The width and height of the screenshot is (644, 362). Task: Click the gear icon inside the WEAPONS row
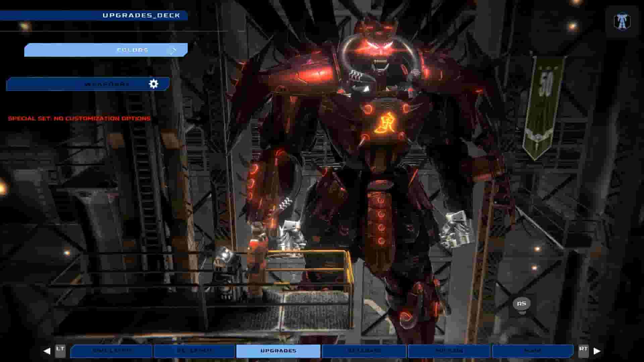coord(154,84)
